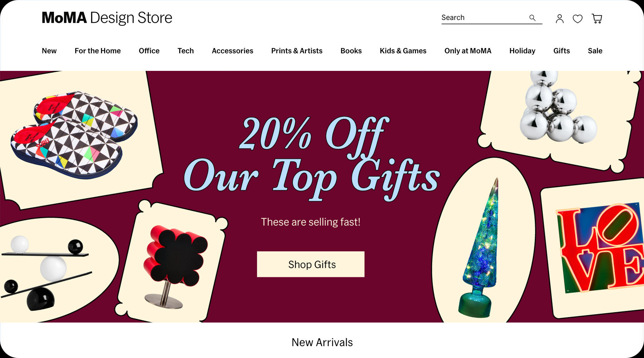The height and width of the screenshot is (358, 644).
Task: Select the Office navigation item
Action: (x=149, y=51)
